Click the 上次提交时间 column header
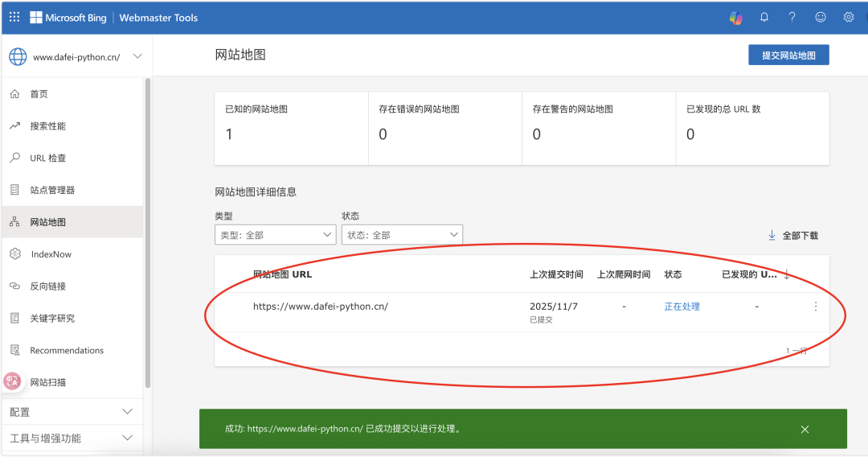The height and width of the screenshot is (457, 868). [x=556, y=274]
